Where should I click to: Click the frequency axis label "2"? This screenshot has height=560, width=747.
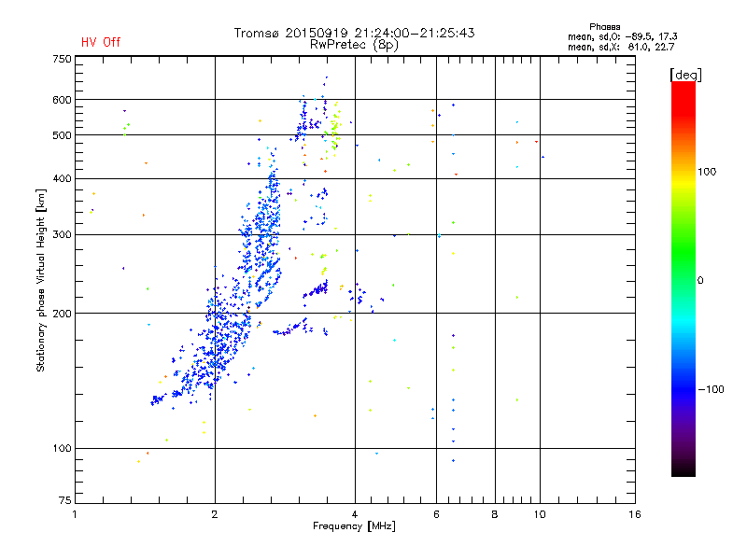[x=215, y=514]
